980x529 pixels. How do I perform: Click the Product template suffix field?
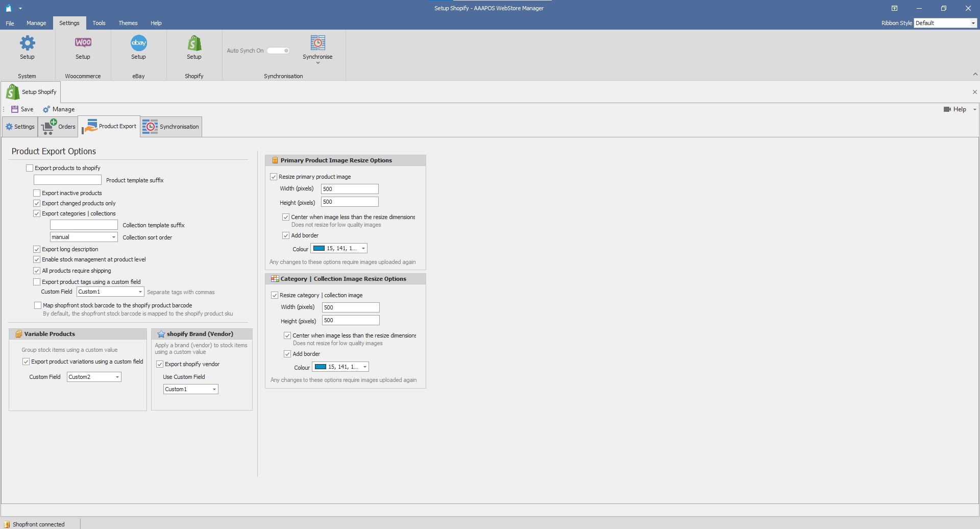pyautogui.click(x=67, y=180)
